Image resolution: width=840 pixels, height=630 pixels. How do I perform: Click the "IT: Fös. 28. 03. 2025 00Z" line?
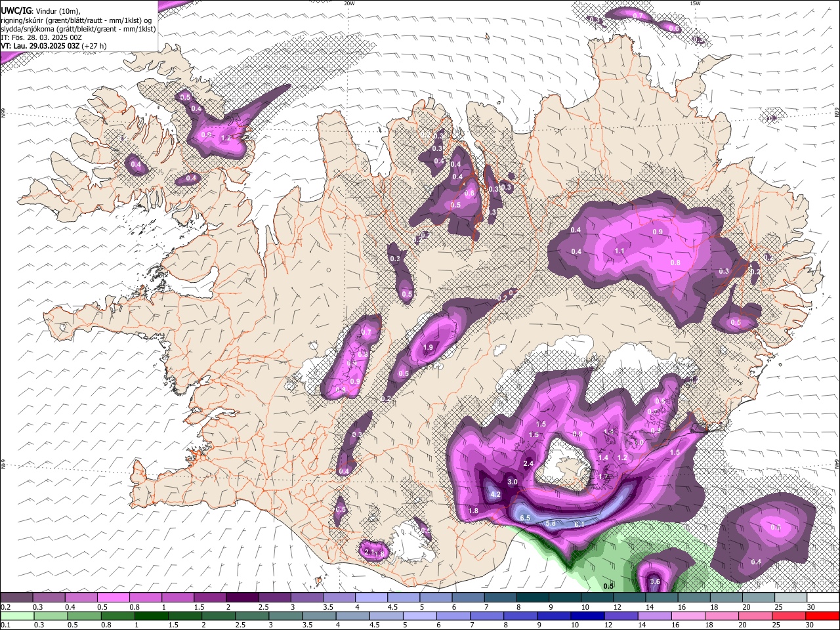42,37
